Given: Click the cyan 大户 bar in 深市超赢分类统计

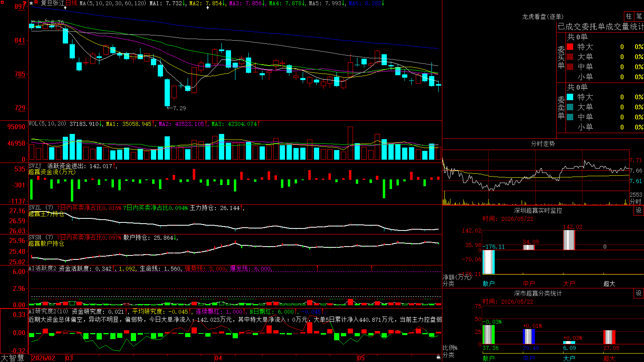Looking at the screenshot, I should point(569,343).
